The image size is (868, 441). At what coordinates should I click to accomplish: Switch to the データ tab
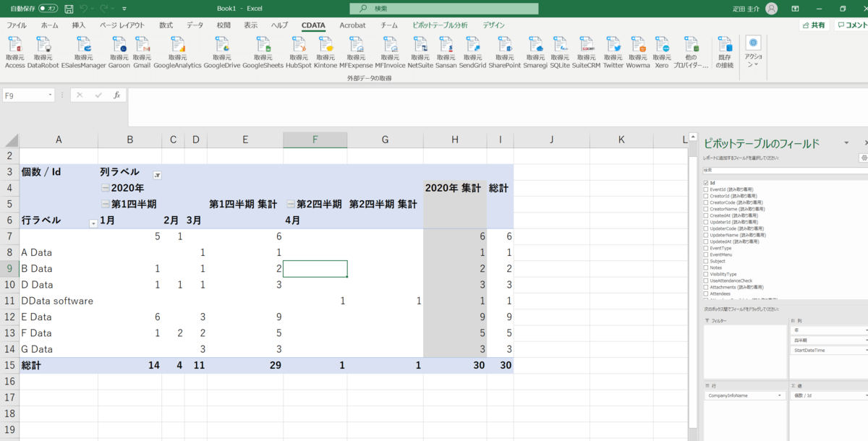click(x=195, y=25)
